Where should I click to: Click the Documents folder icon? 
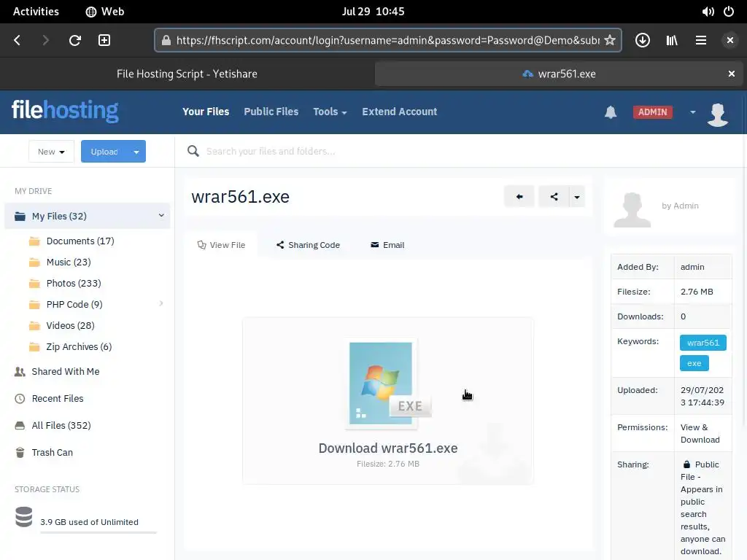coord(34,241)
